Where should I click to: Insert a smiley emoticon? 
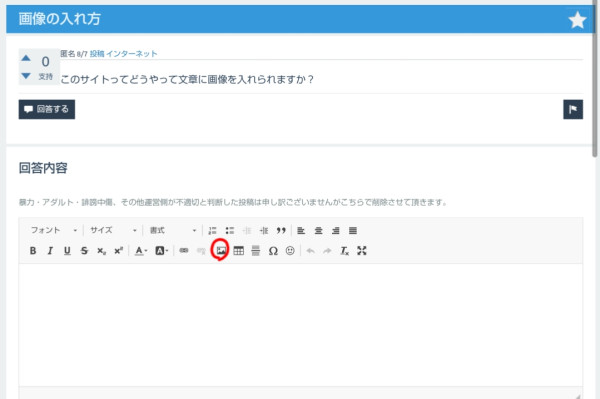click(290, 251)
